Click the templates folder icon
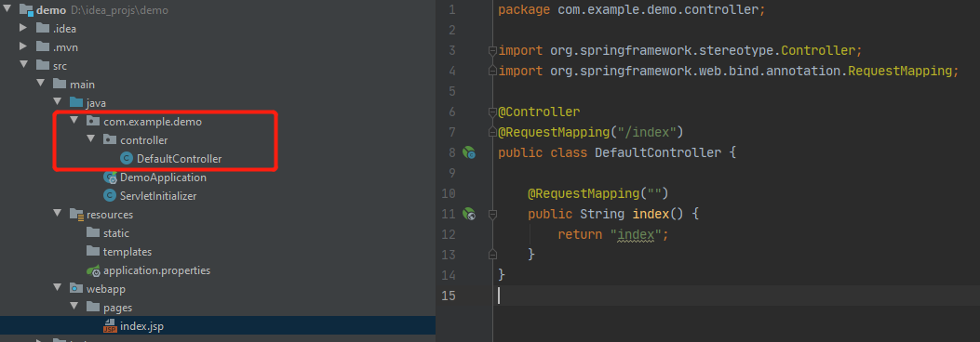This screenshot has height=342, width=980. pyautogui.click(x=92, y=252)
